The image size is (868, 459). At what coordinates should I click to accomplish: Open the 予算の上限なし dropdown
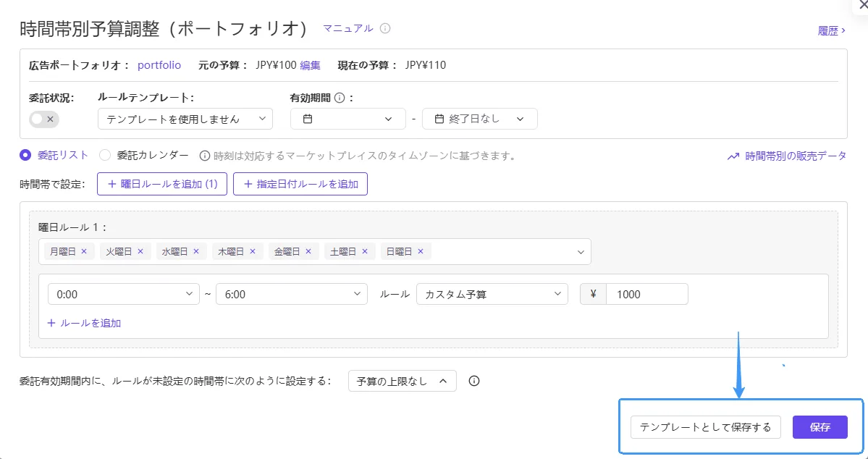pos(403,381)
